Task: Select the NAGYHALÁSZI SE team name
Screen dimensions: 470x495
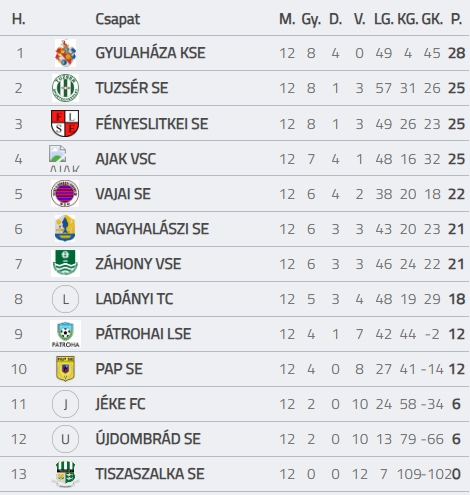Action: tap(152, 229)
